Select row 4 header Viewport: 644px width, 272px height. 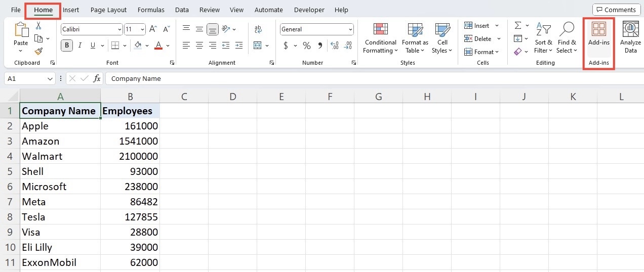pyautogui.click(x=10, y=156)
